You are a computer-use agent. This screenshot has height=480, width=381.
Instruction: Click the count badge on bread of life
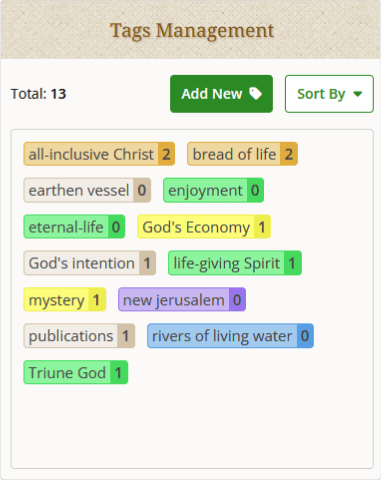289,154
